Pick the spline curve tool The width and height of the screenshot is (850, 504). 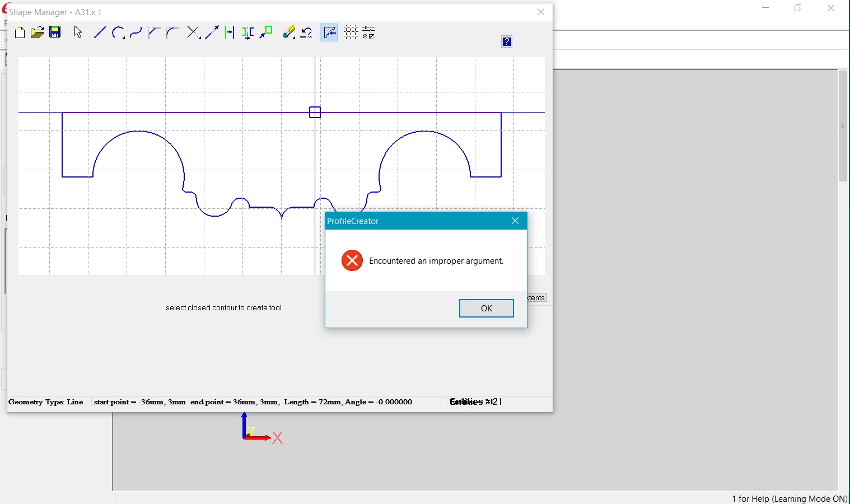tap(136, 33)
